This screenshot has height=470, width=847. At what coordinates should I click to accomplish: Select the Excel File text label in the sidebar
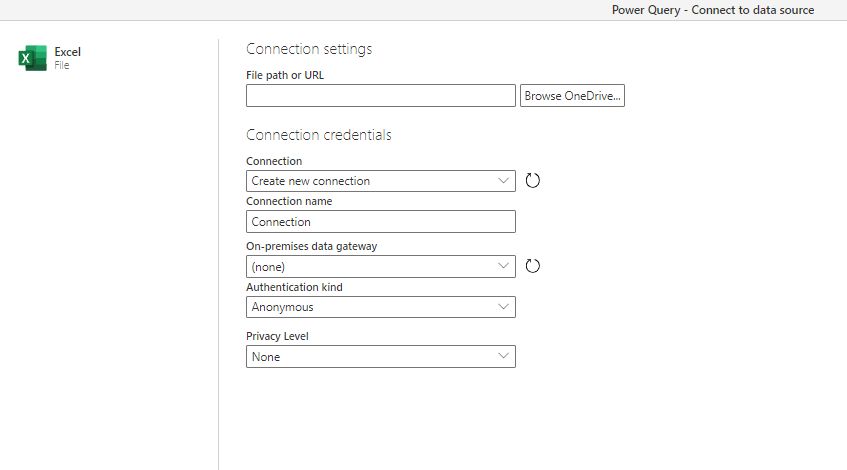coord(67,57)
